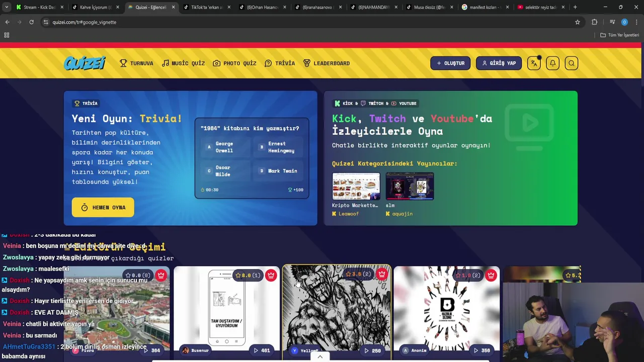
Task: Open the Leaderboard page
Action: 327,63
